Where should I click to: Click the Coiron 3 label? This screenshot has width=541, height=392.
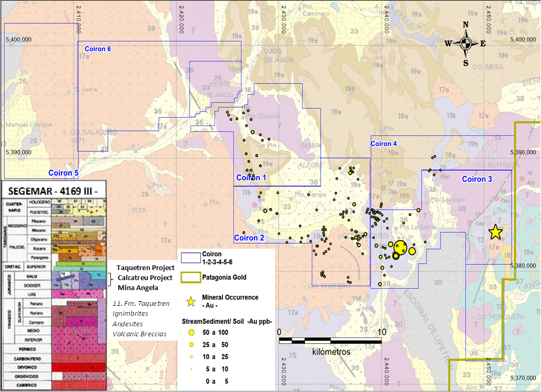tap(477, 179)
